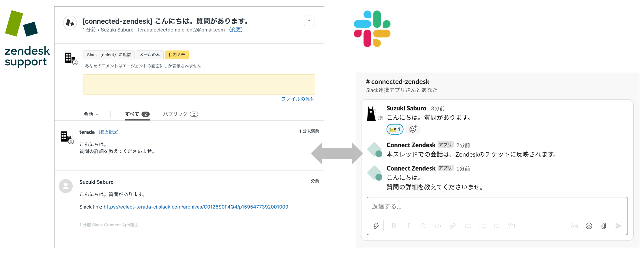This screenshot has height=263, width=644.
Task: Click the ticket title [connected-zendesk] こんにちは
Action: coord(166,21)
